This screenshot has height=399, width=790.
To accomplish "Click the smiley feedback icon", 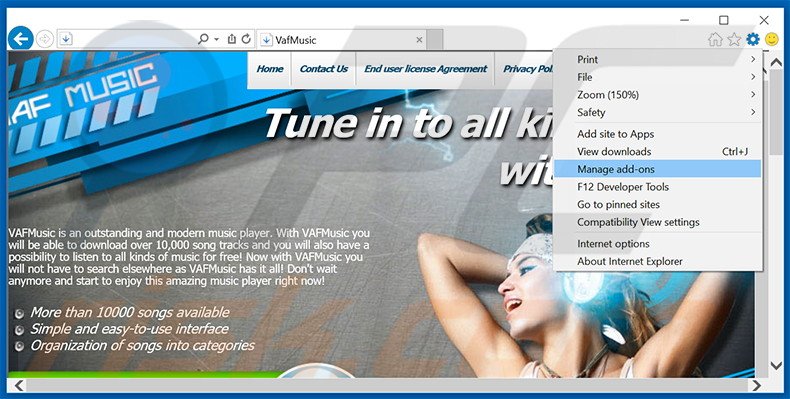I will pos(772,39).
